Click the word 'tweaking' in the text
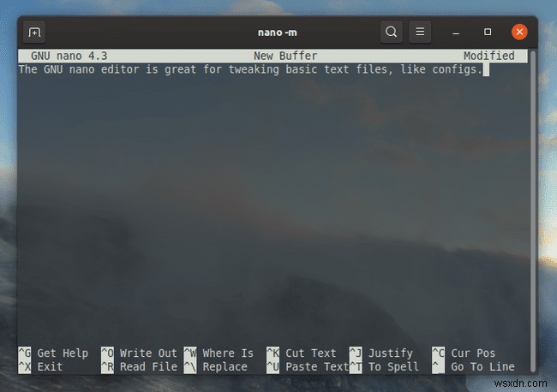557x392 pixels. 254,69
